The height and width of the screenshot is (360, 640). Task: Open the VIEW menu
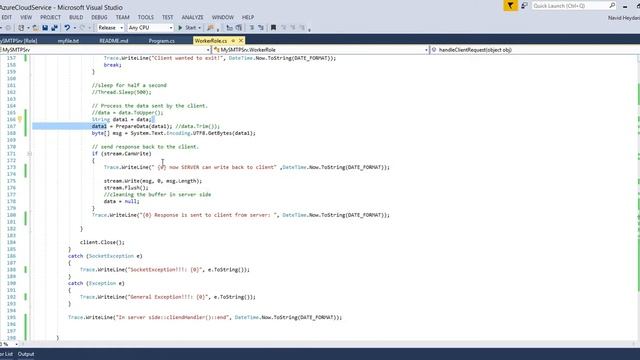pyautogui.click(x=26, y=17)
